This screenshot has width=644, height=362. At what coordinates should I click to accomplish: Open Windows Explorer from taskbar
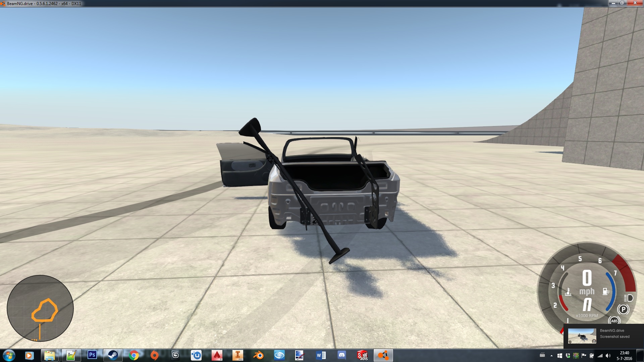click(x=50, y=355)
